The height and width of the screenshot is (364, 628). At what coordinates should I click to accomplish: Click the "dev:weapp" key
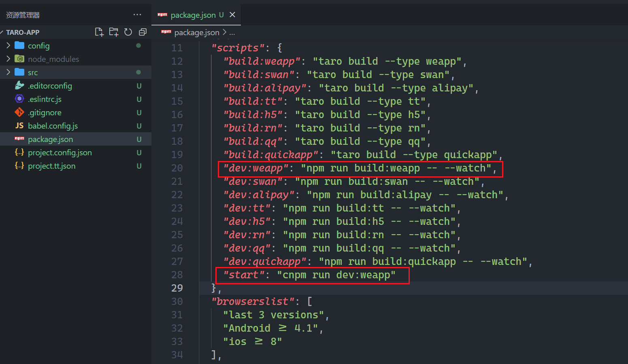coord(256,168)
